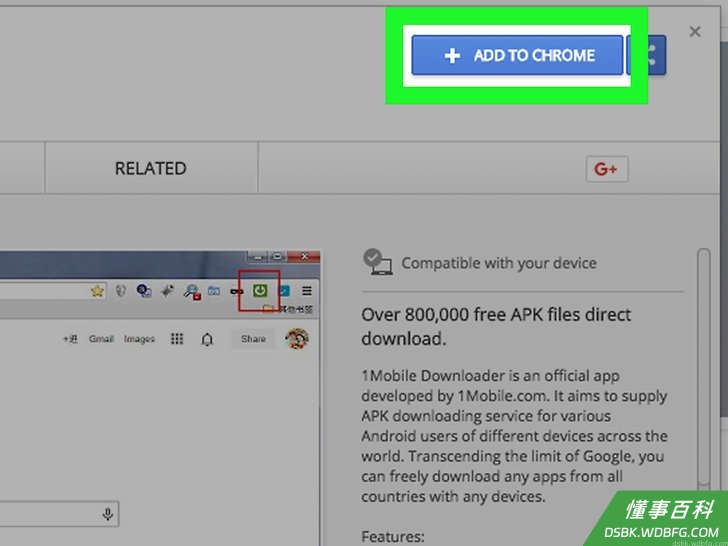Click the profile avatar in the screenshot
The width and height of the screenshot is (728, 546).
pyautogui.click(x=297, y=338)
